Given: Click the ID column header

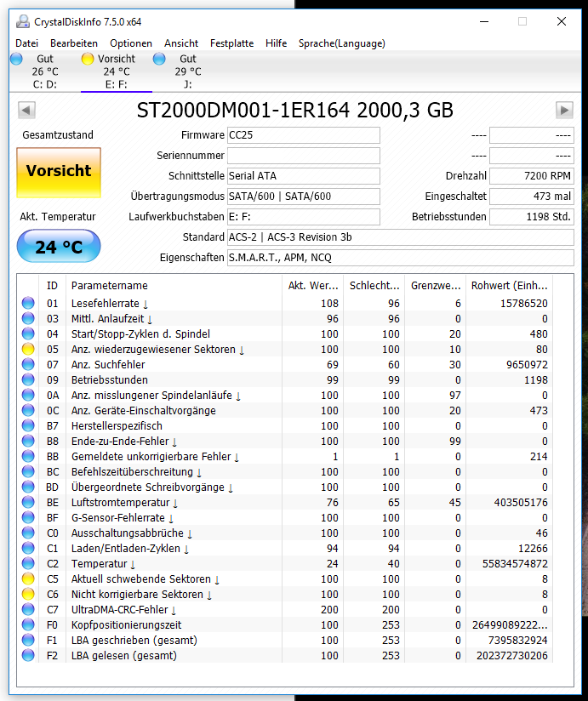Looking at the screenshot, I should (x=52, y=286).
